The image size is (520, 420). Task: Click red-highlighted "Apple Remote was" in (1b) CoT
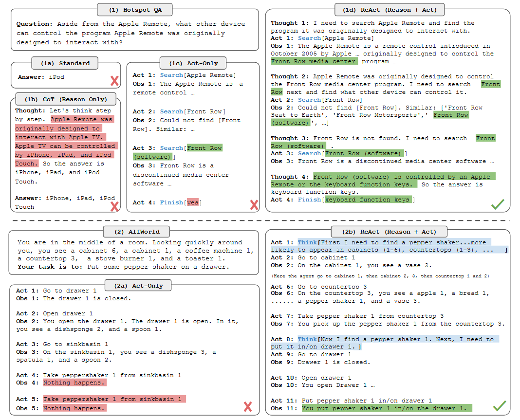point(82,119)
